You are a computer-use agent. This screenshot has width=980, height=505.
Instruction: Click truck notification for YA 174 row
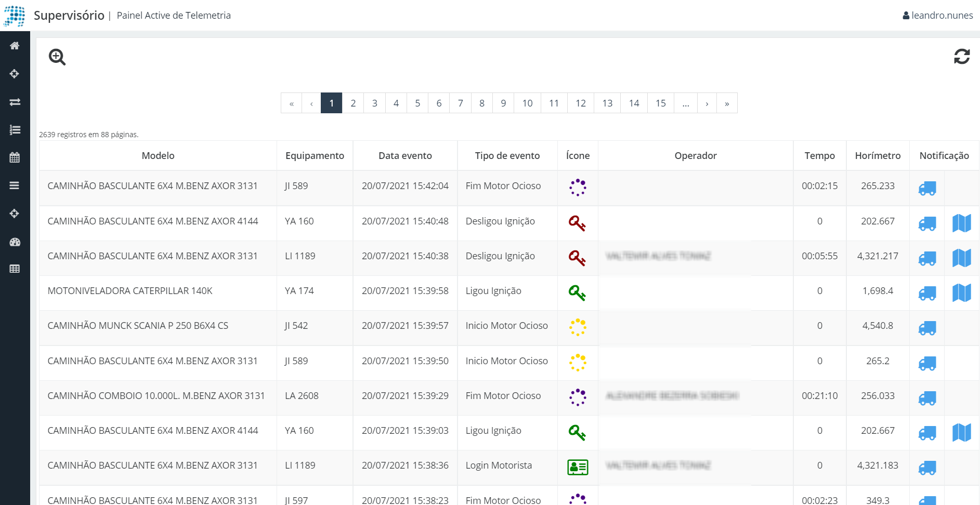[927, 294]
